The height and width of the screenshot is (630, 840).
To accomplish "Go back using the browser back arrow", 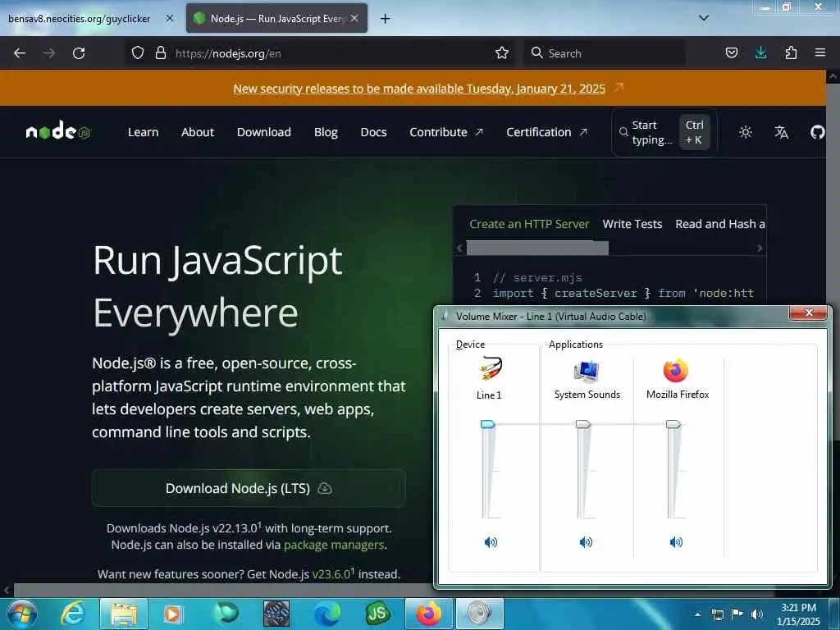I will point(20,53).
